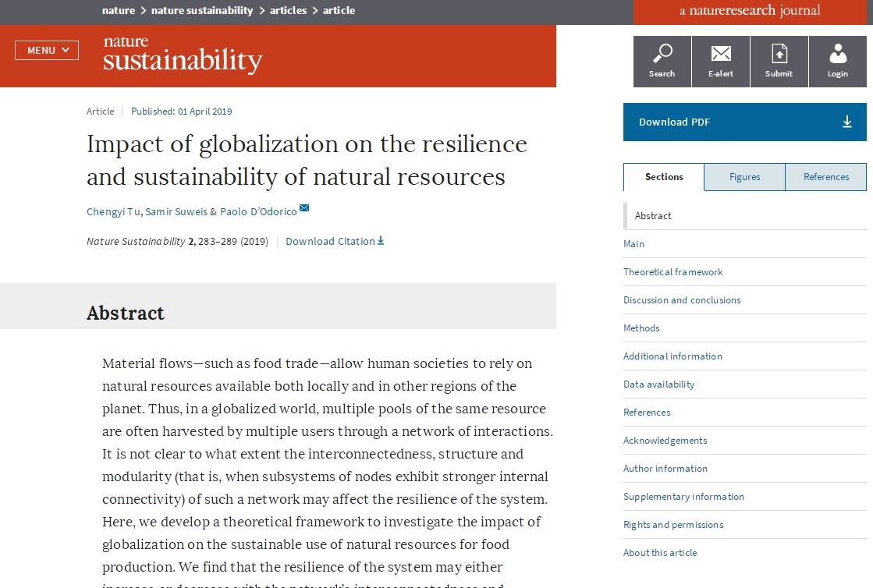The image size is (873, 588).
Task: Select the Sections tab
Action: [664, 177]
